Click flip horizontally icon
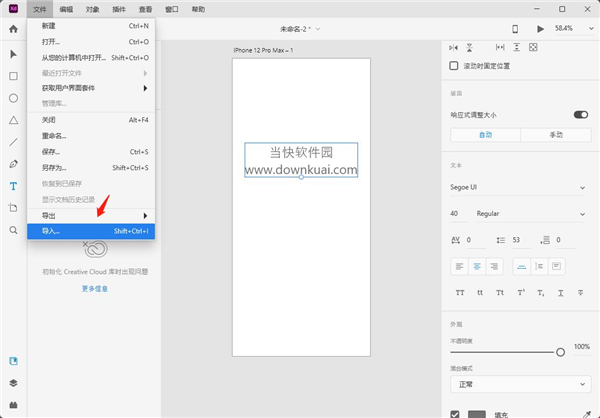This screenshot has width=600, height=418. pyautogui.click(x=453, y=47)
